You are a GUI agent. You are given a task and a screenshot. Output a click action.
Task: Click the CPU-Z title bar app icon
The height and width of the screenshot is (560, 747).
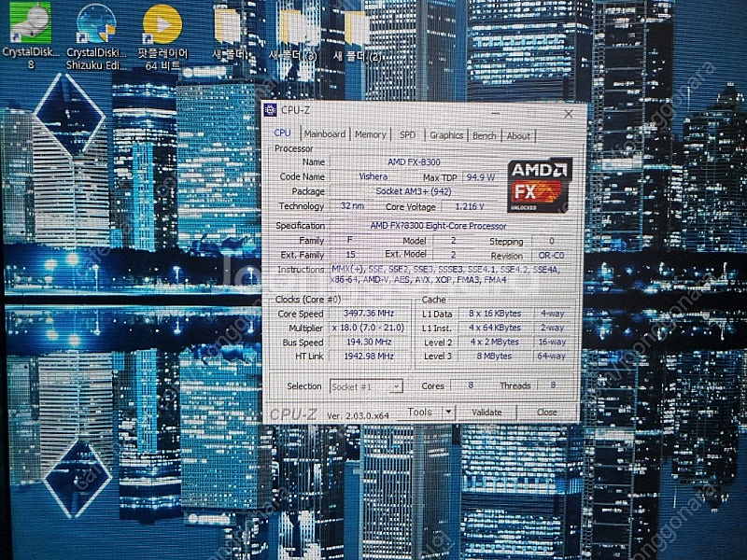tap(271, 110)
